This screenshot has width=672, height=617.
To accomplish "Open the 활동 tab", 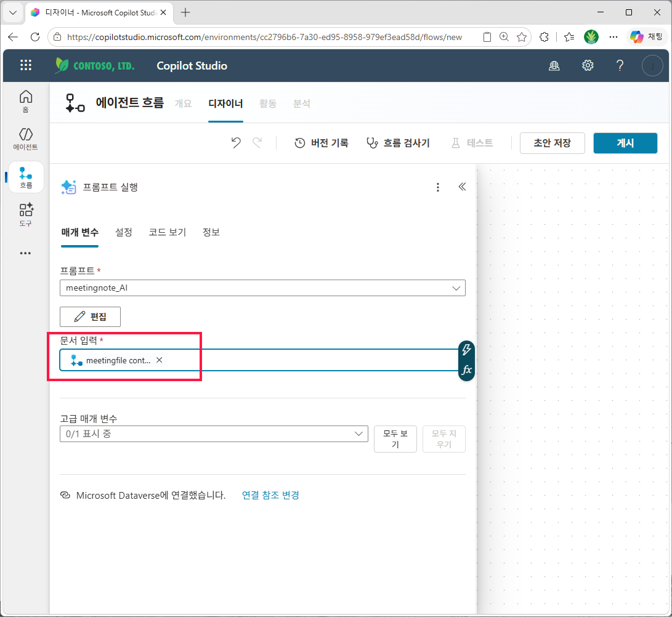I will coord(268,103).
